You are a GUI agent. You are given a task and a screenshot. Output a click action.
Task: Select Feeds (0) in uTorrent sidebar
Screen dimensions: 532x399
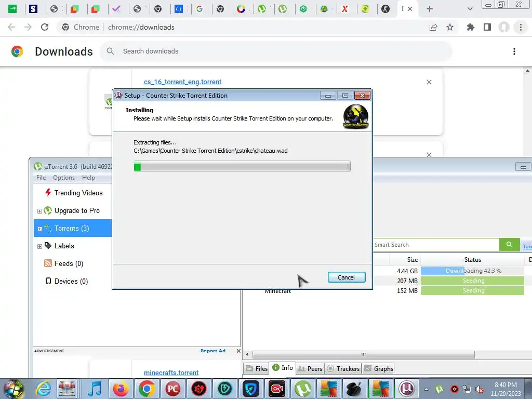(x=63, y=263)
